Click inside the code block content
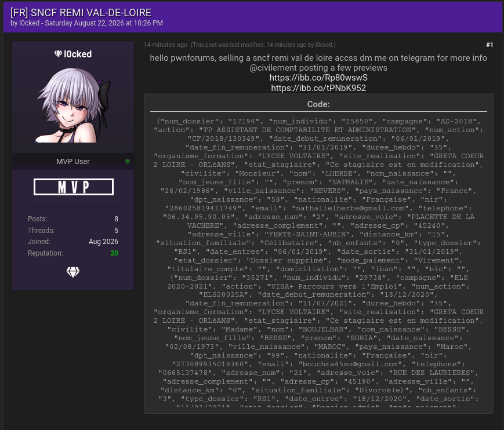This screenshot has height=430, width=504. tap(318, 263)
